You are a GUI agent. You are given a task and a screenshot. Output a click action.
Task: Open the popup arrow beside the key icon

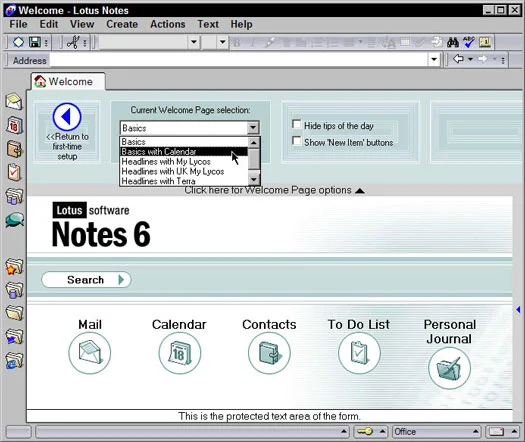[382, 431]
